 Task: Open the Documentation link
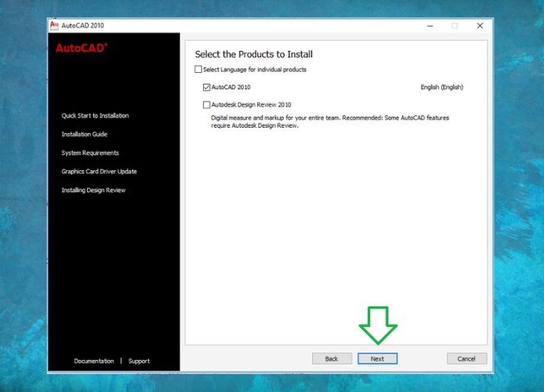[94, 361]
